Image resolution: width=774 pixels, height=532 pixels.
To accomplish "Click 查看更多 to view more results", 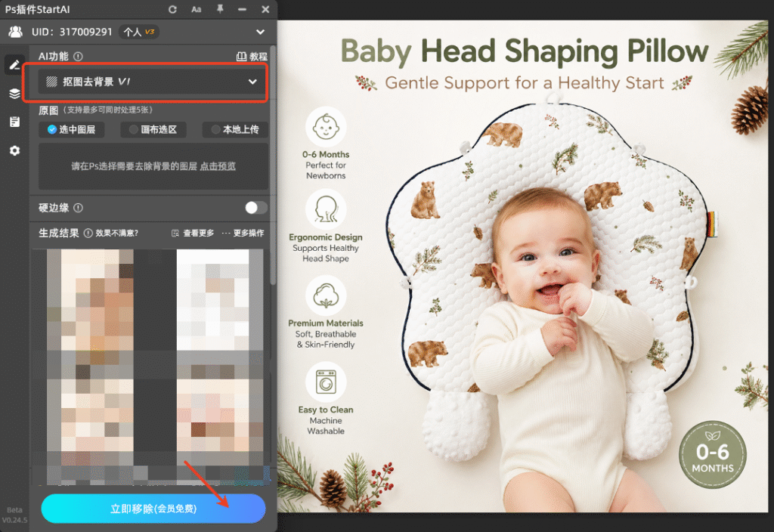I will 193,233.
